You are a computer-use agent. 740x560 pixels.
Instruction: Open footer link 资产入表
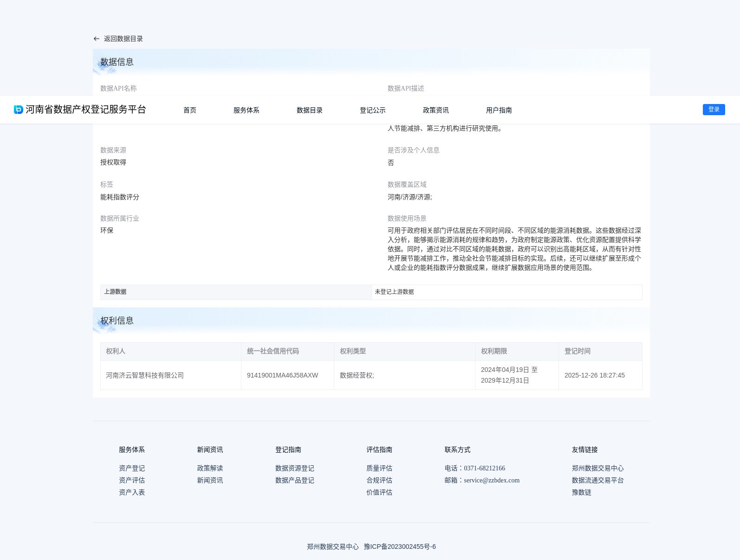132,492
